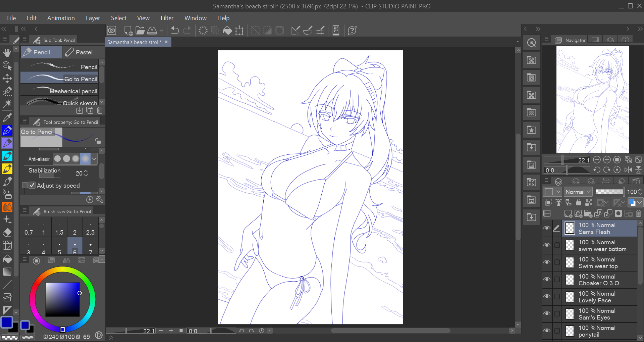Select the Fill bucket tool
644x342 pixels.
coord(7,259)
